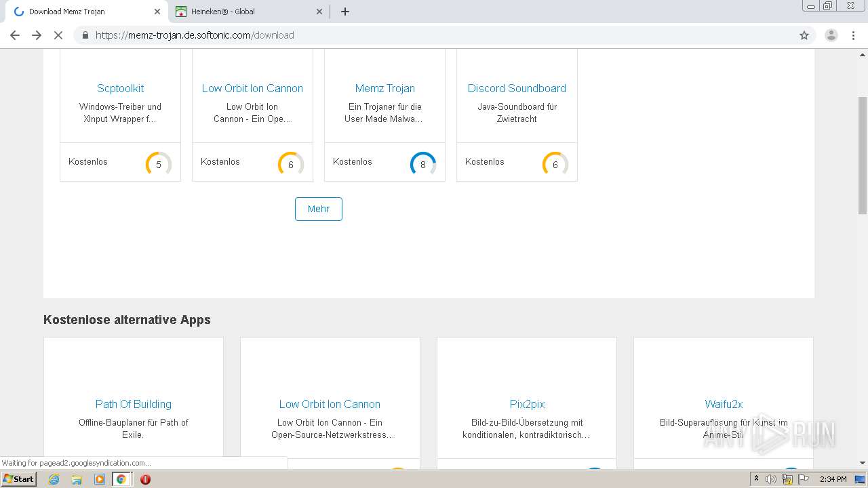
Task: Bookmark this page with the star
Action: pyautogui.click(x=804, y=35)
